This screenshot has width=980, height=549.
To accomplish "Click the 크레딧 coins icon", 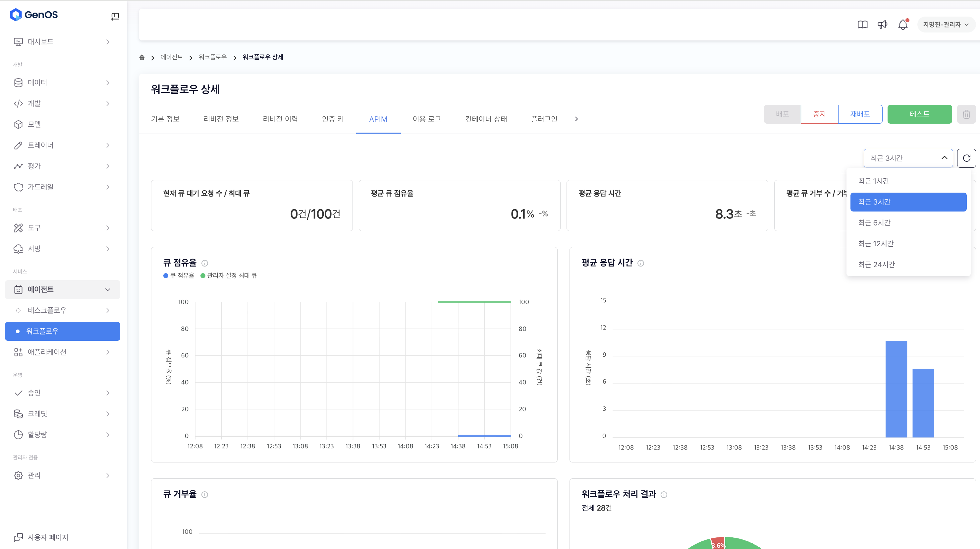I will coord(18,414).
